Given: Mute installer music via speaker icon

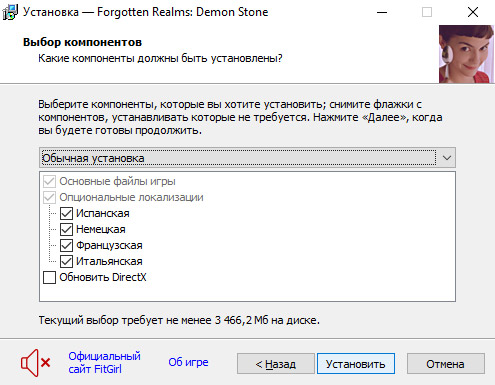Looking at the screenshot, I should point(35,363).
